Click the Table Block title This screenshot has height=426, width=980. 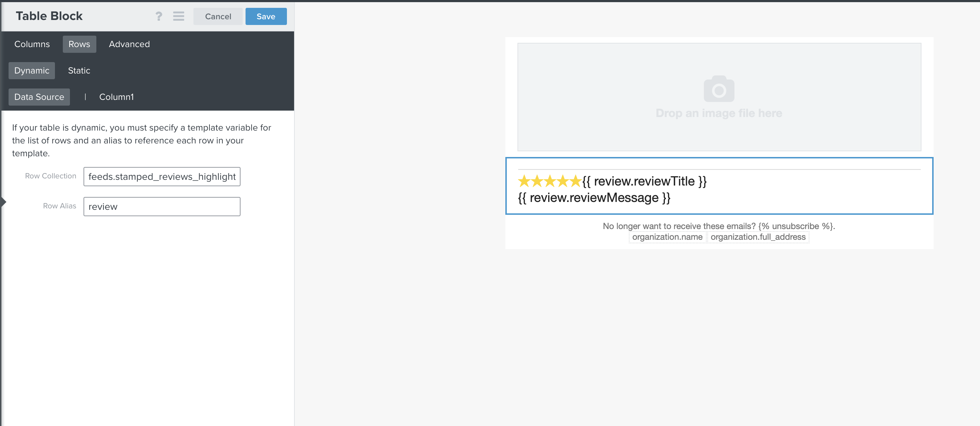pyautogui.click(x=49, y=16)
